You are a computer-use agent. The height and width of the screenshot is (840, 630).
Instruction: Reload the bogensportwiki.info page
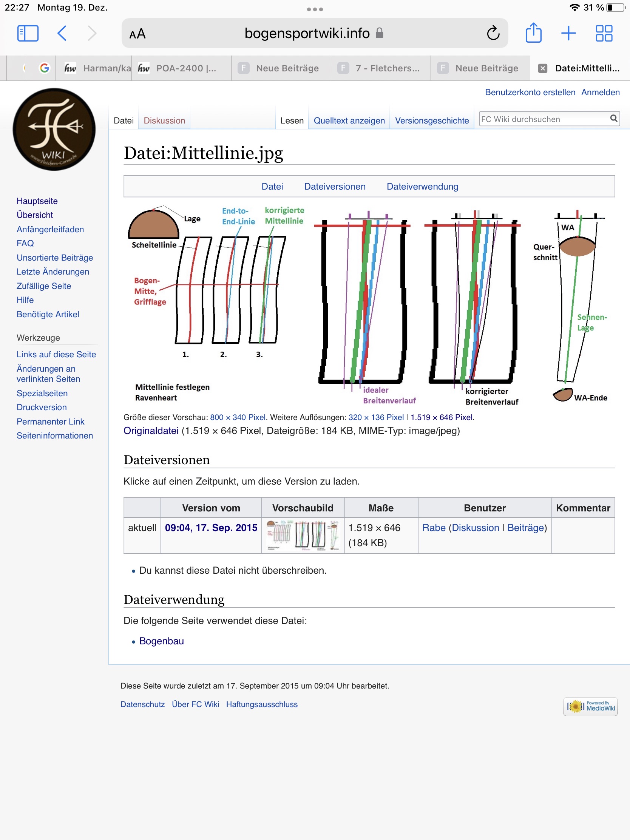[x=493, y=33]
